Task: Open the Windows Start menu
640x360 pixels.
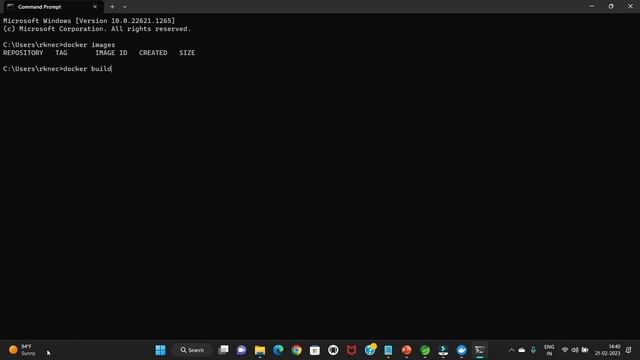Action: point(160,350)
